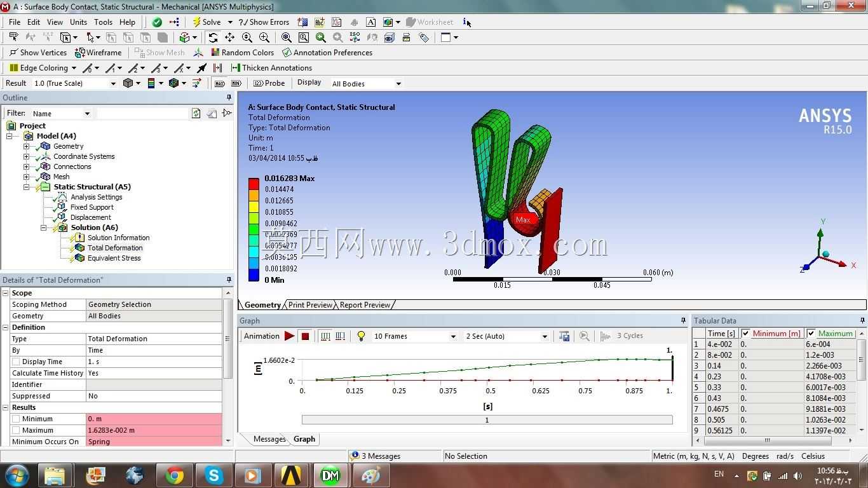Click the Rotate view tool
868x488 pixels.
click(213, 37)
